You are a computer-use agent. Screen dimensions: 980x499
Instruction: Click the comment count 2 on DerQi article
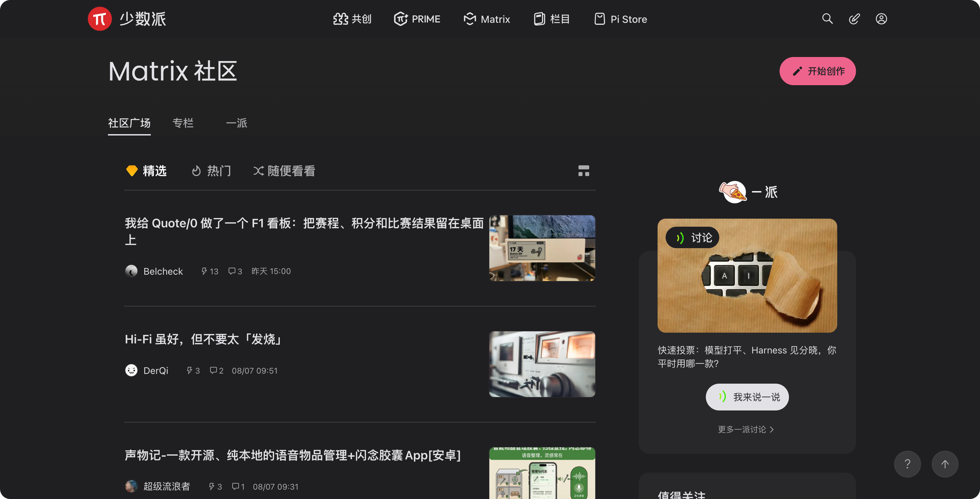point(217,371)
